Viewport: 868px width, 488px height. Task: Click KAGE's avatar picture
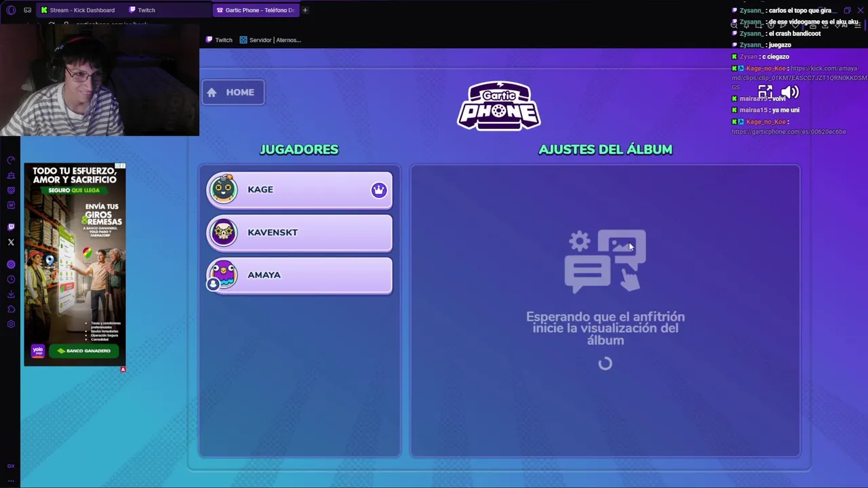pos(223,189)
